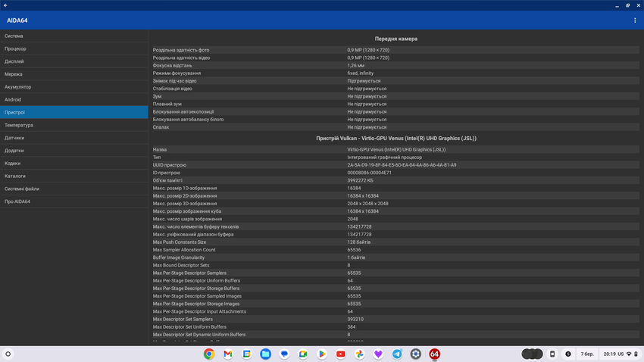Launch Telegram from the shelf
The height and width of the screenshot is (362, 644).
[397, 354]
